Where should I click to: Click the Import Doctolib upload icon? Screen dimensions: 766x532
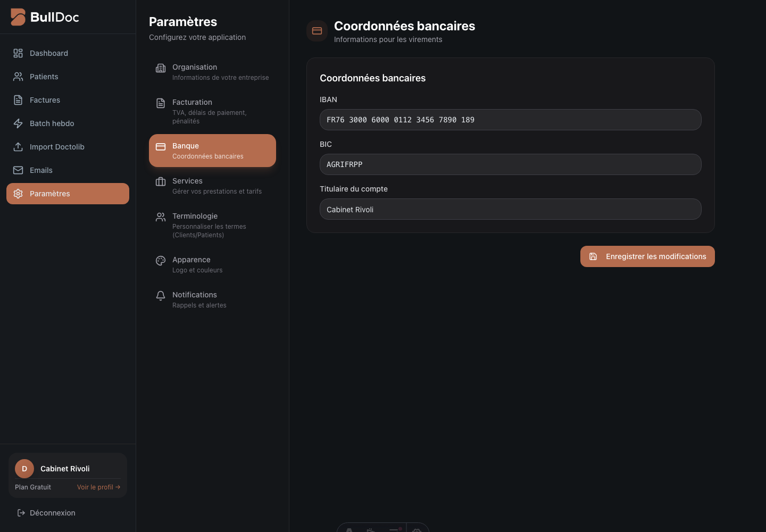click(18, 147)
